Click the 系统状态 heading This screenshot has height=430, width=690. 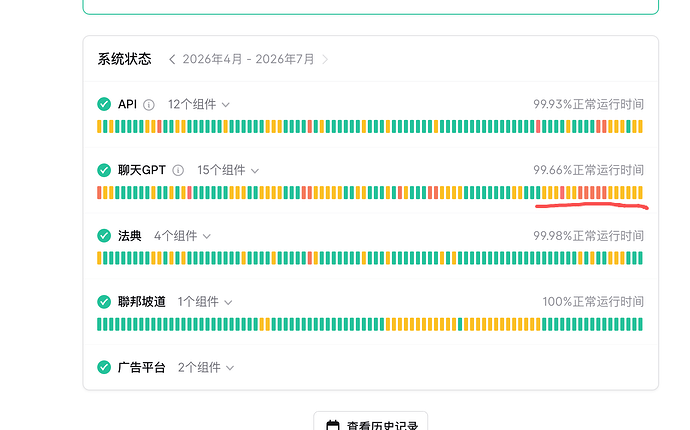(x=125, y=59)
